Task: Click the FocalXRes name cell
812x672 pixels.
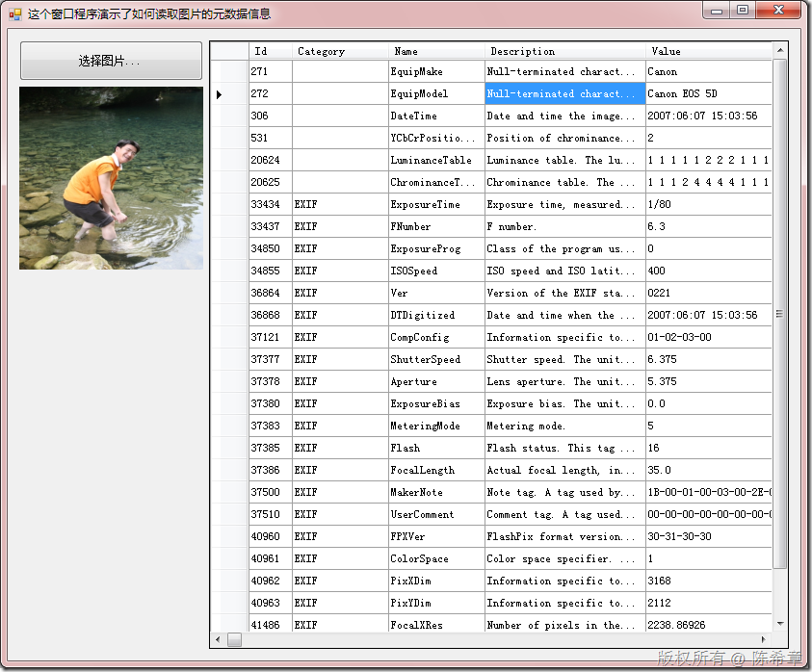Action: [x=436, y=624]
